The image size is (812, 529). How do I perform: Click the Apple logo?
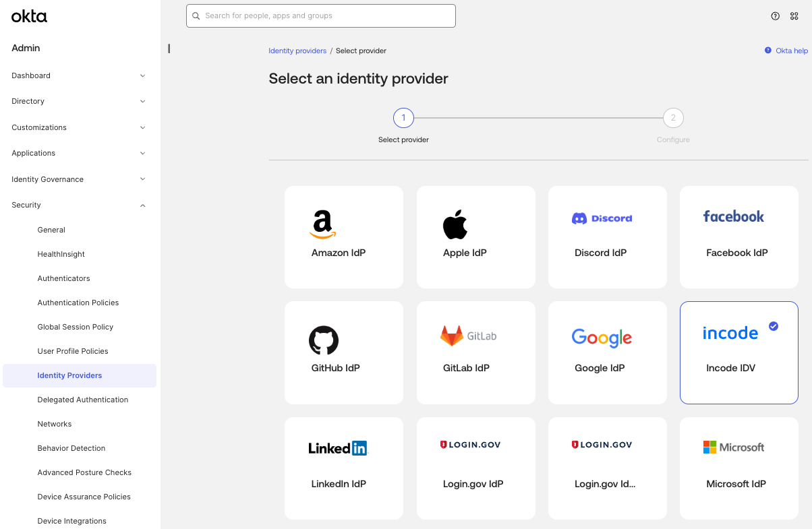click(455, 224)
